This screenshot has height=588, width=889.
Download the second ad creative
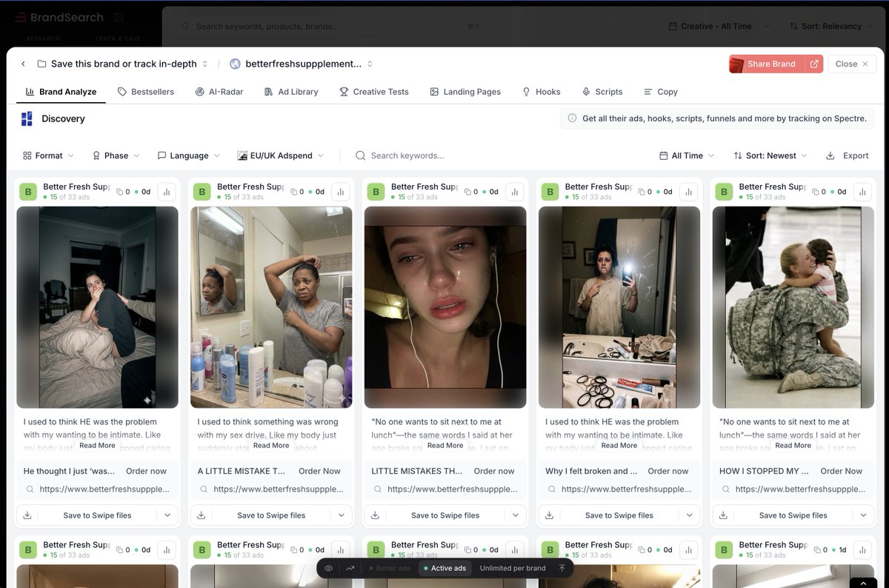pos(202,515)
